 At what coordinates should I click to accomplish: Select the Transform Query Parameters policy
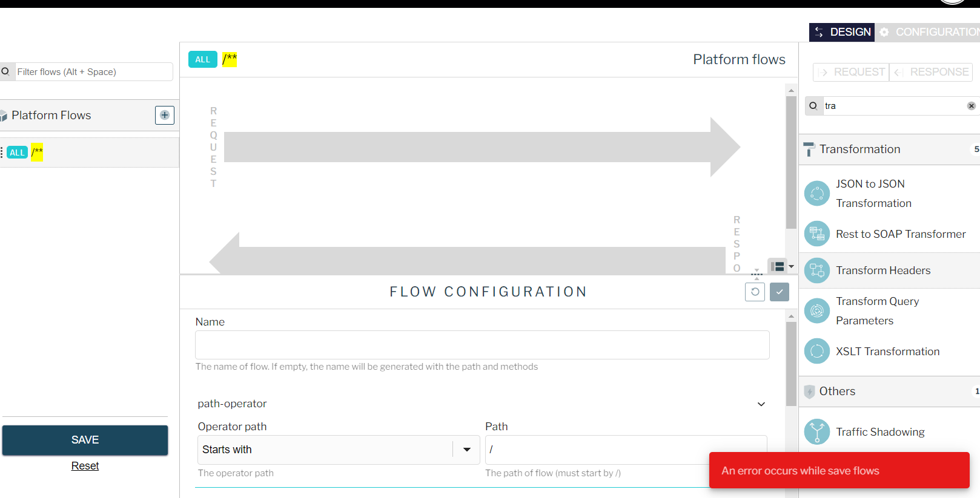point(877,310)
